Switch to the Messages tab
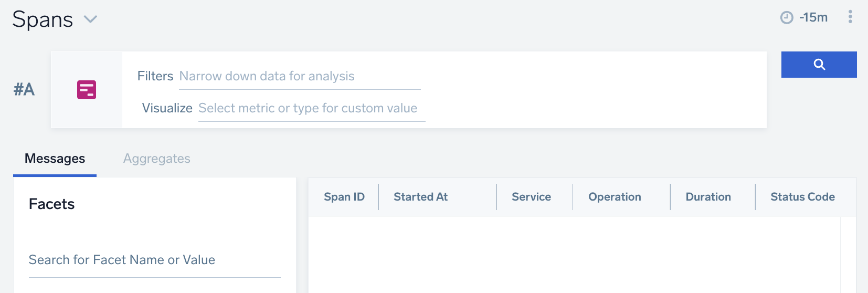This screenshot has width=868, height=293. click(x=55, y=159)
